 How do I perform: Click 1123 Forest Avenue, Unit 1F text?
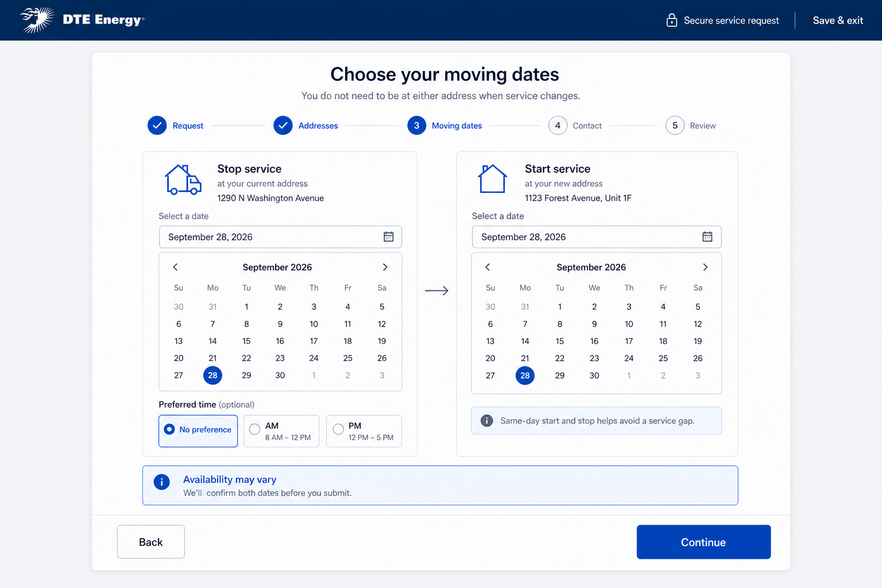pos(578,198)
